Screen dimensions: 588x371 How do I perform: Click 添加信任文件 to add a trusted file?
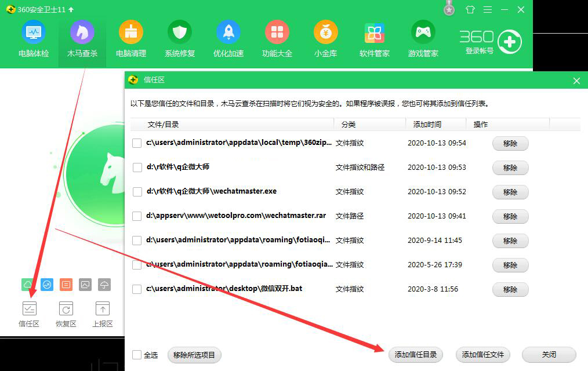point(482,355)
